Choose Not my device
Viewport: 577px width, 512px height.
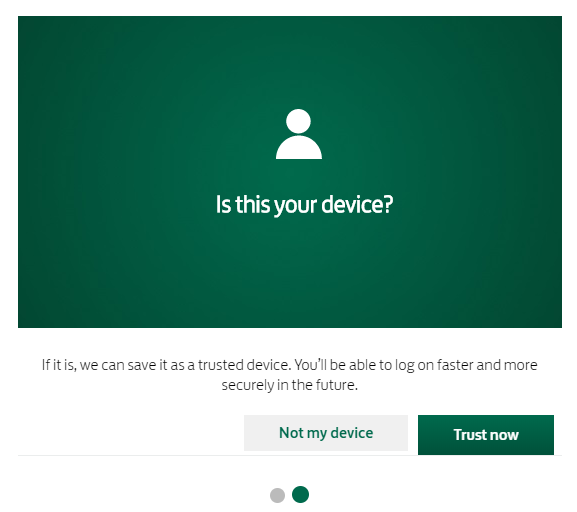click(326, 433)
